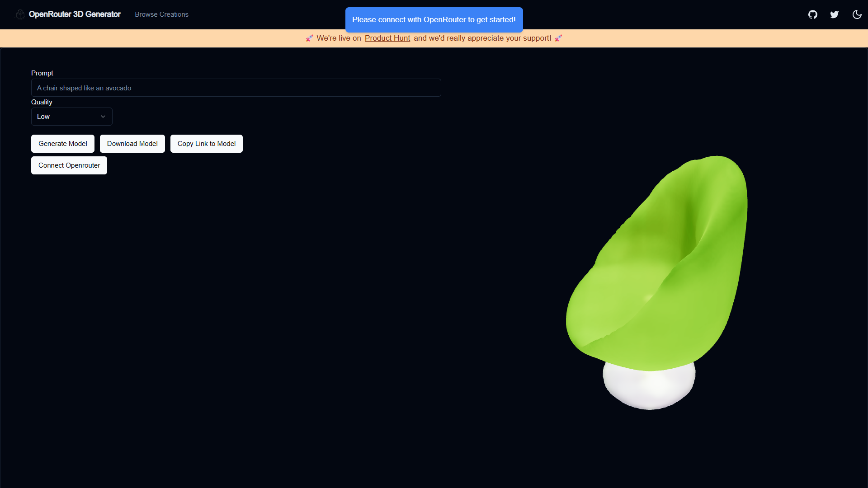Viewport: 868px width, 488px height.
Task: Dismiss the connect with OpenRouter notification
Action: [x=434, y=20]
